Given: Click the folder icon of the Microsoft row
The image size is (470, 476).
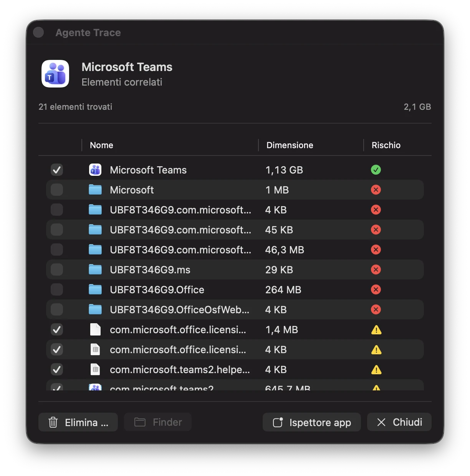Looking at the screenshot, I should [95, 190].
